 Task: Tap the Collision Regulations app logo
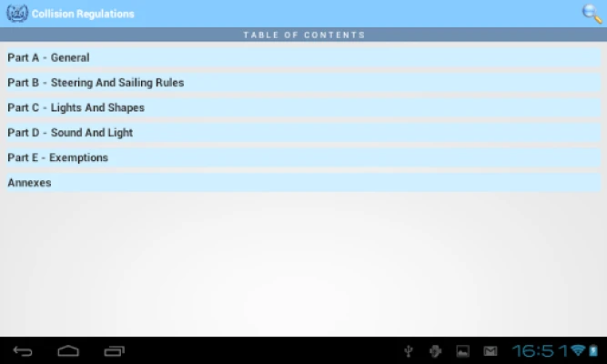[16, 14]
